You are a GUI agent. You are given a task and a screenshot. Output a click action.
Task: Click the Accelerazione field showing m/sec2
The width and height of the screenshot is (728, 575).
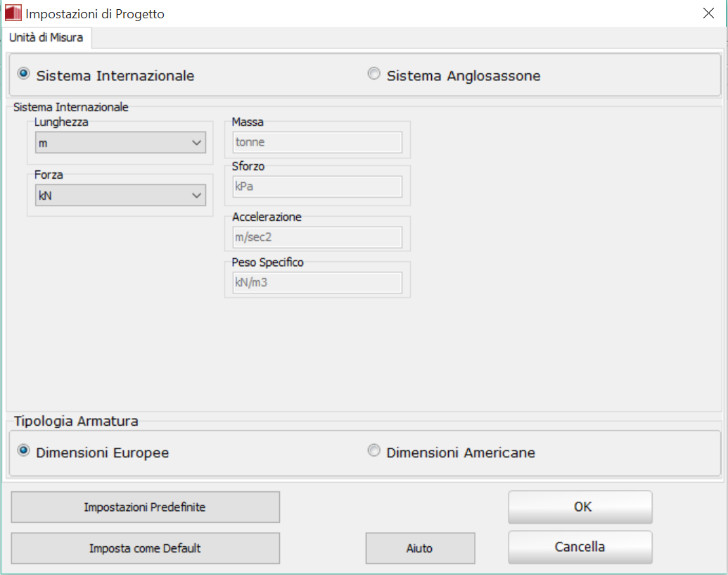pyautogui.click(x=317, y=237)
